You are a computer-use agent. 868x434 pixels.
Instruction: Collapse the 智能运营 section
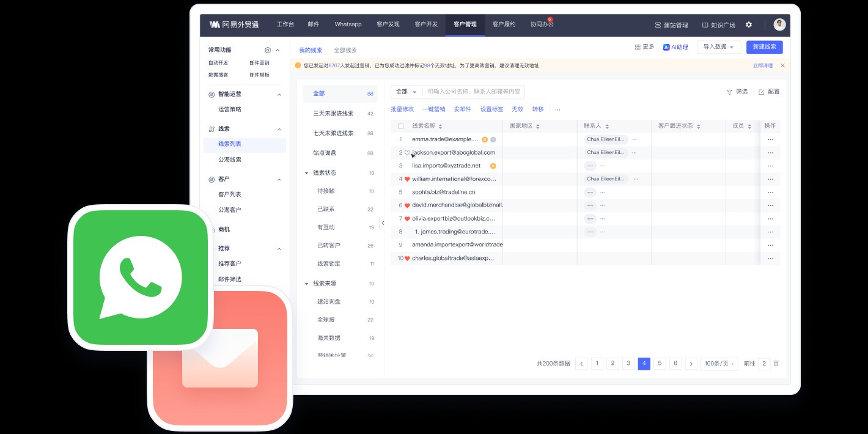279,95
